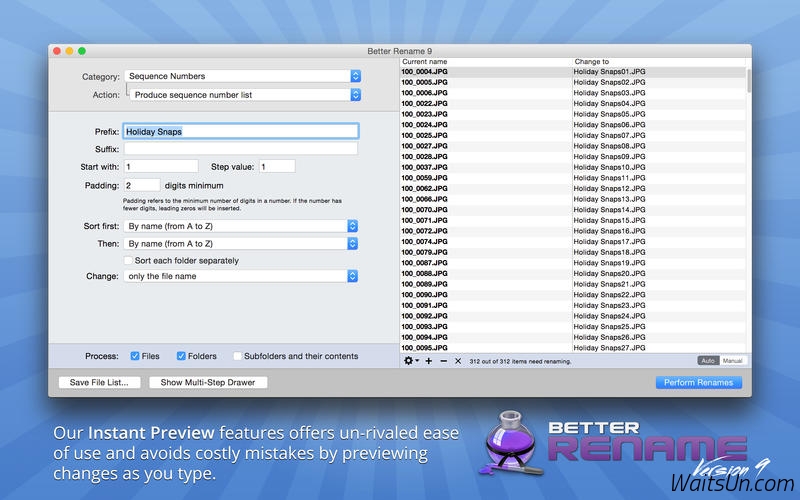Click the Perform Renames button

pyautogui.click(x=698, y=383)
